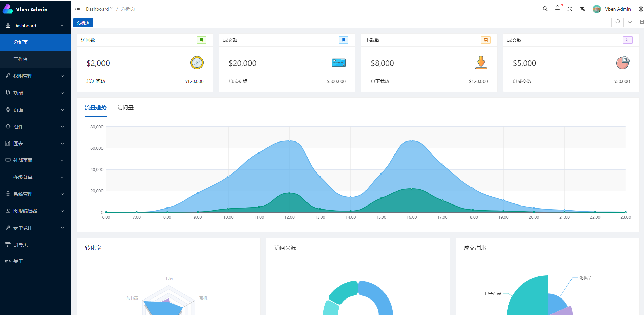644x315 pixels.
Task: Click the Vben Admin username text
Action: 618,9
